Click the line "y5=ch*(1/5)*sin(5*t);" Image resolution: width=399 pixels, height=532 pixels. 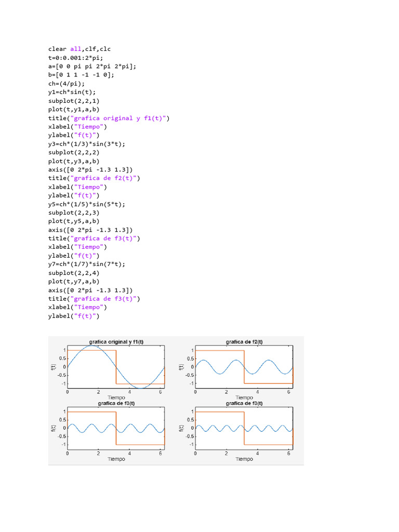coord(87,205)
